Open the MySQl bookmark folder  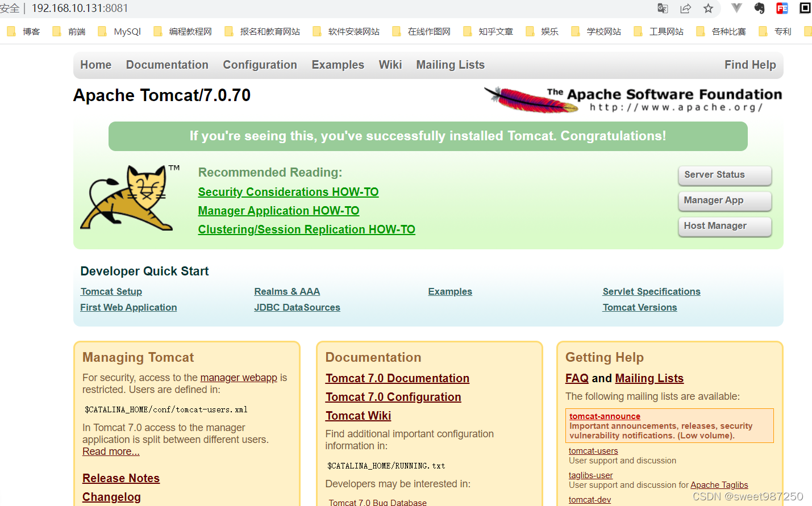click(119, 31)
